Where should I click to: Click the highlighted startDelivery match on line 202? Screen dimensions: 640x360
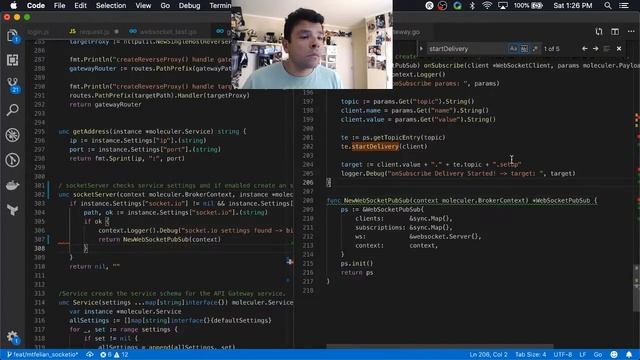(375, 147)
